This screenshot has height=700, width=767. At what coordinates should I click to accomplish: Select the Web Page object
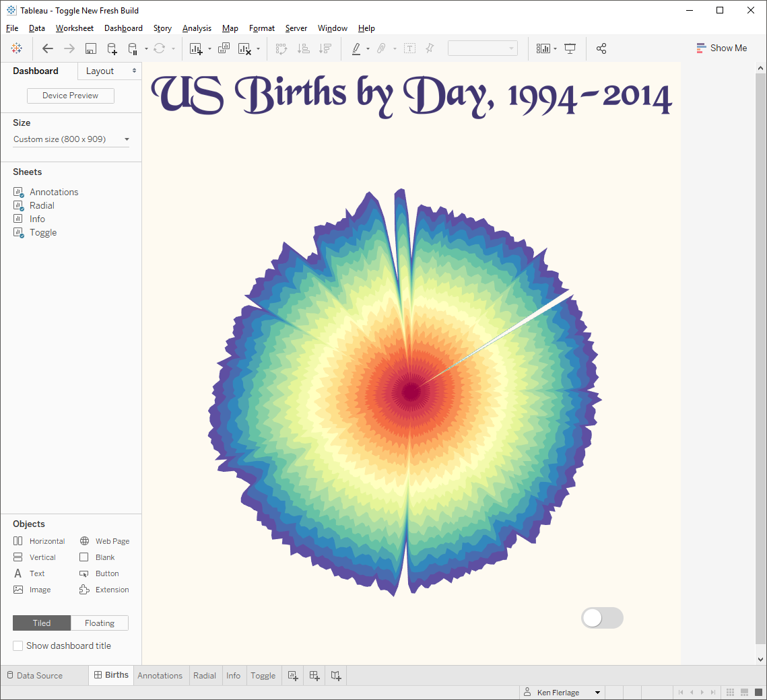104,540
